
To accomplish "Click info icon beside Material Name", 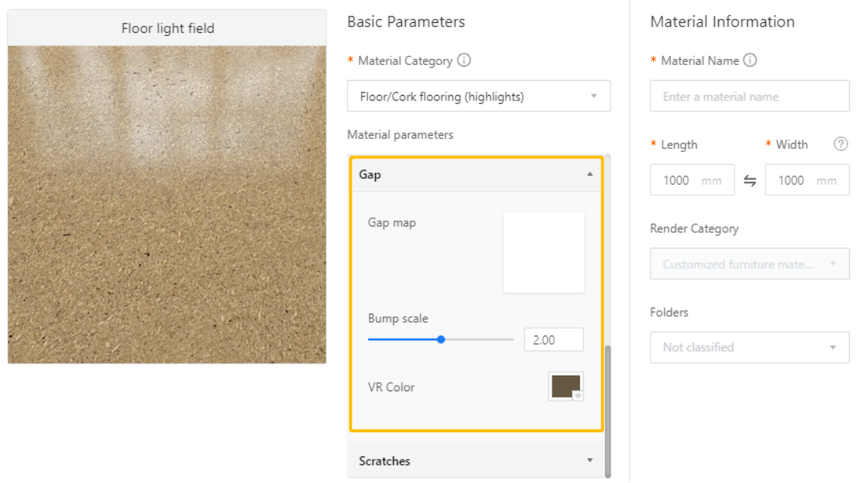I will [750, 60].
